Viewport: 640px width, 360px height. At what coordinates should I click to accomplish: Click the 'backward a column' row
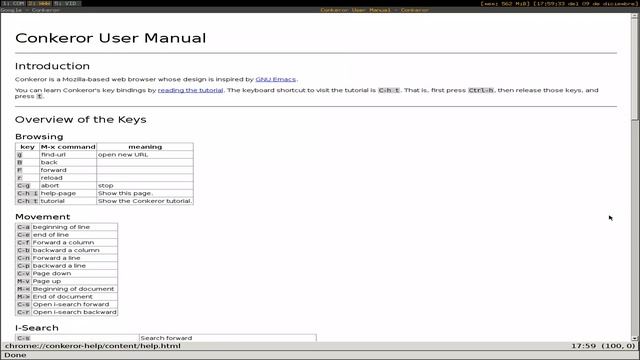click(67, 250)
